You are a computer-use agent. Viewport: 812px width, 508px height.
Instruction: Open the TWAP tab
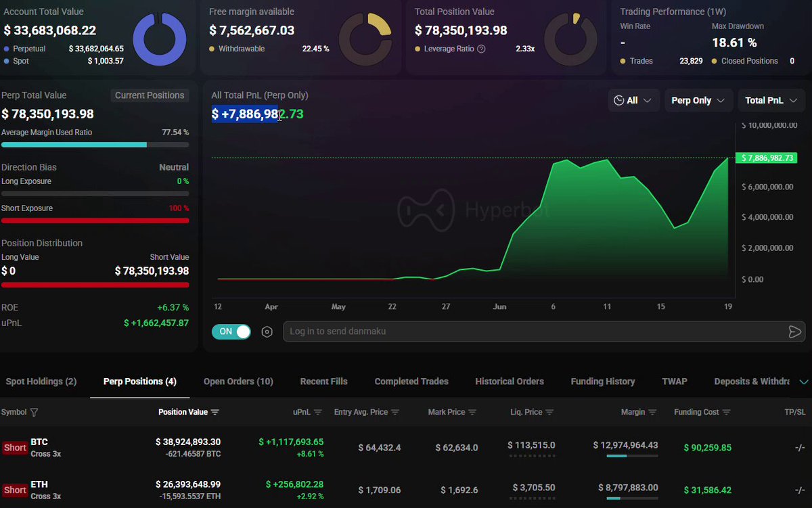pyautogui.click(x=675, y=382)
